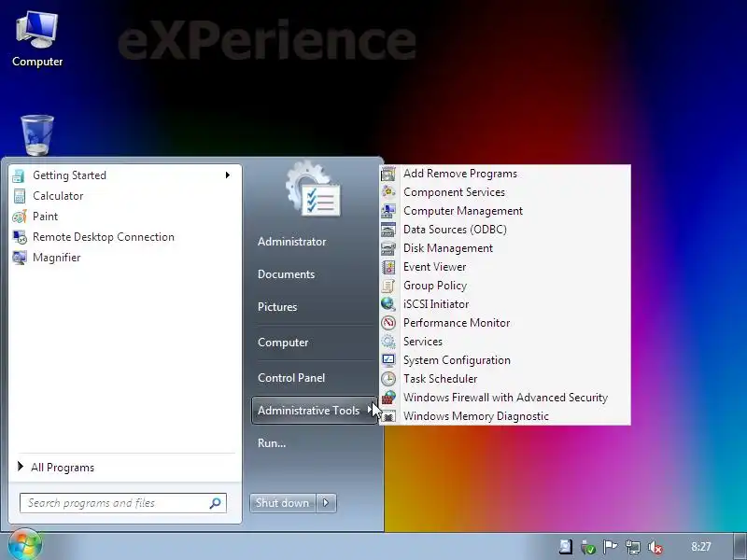The width and height of the screenshot is (747, 560).
Task: Click the Add Remove Programs icon
Action: tap(388, 174)
